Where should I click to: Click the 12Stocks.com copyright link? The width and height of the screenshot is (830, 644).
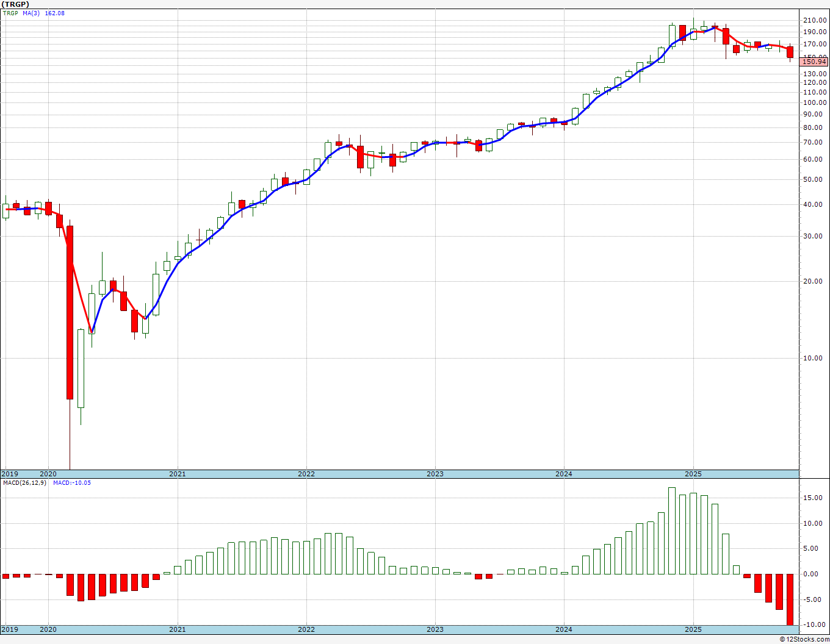804,639
